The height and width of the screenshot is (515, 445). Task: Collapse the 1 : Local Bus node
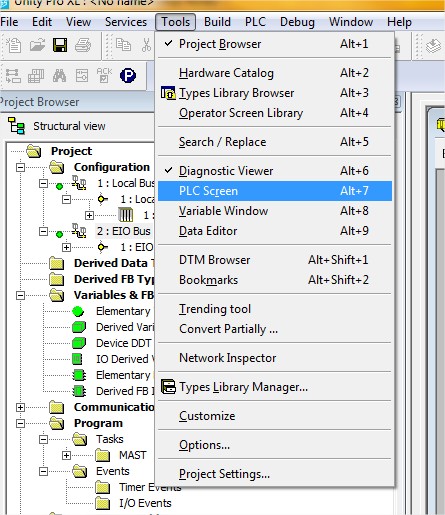43,183
